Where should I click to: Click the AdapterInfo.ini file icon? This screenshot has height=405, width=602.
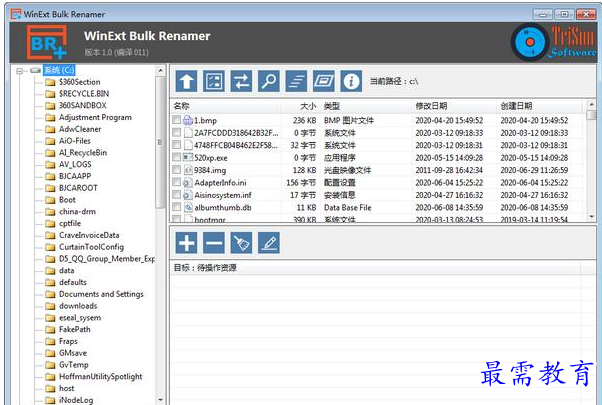[188, 182]
